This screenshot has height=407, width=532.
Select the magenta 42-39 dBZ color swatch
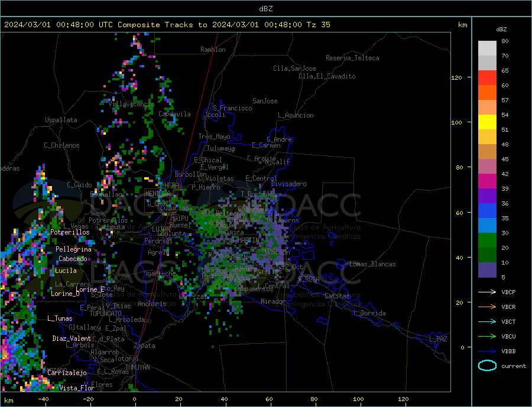coord(487,181)
